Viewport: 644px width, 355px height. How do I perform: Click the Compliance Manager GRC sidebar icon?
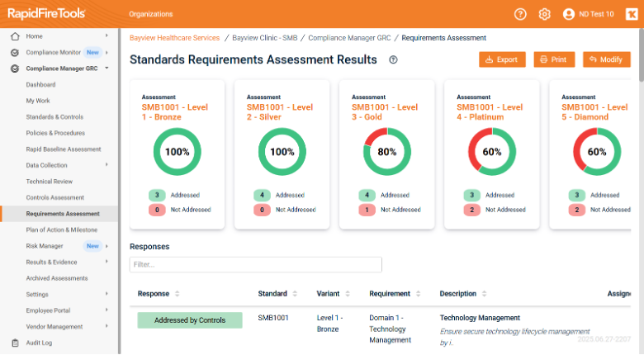click(x=15, y=69)
